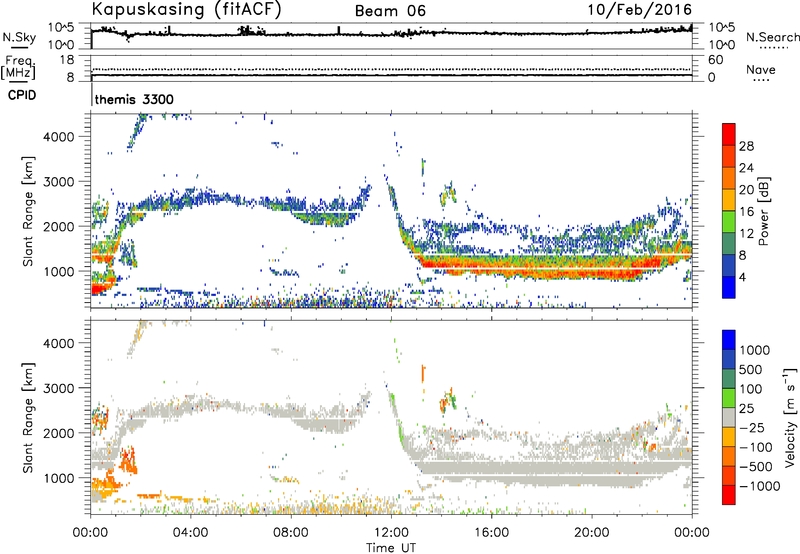Click the 'Nave' legend label
The width and height of the screenshot is (800, 554).
[760, 69]
